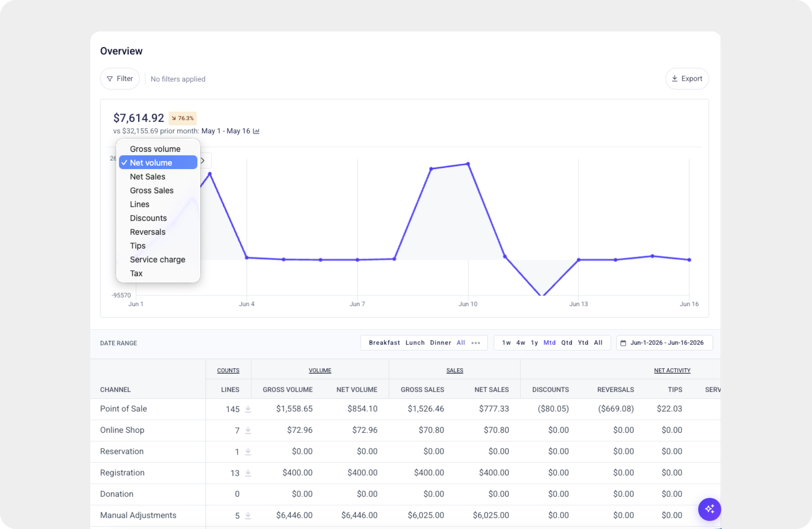812x529 pixels.
Task: Select Gross Sales from the dropdown
Action: click(158, 190)
